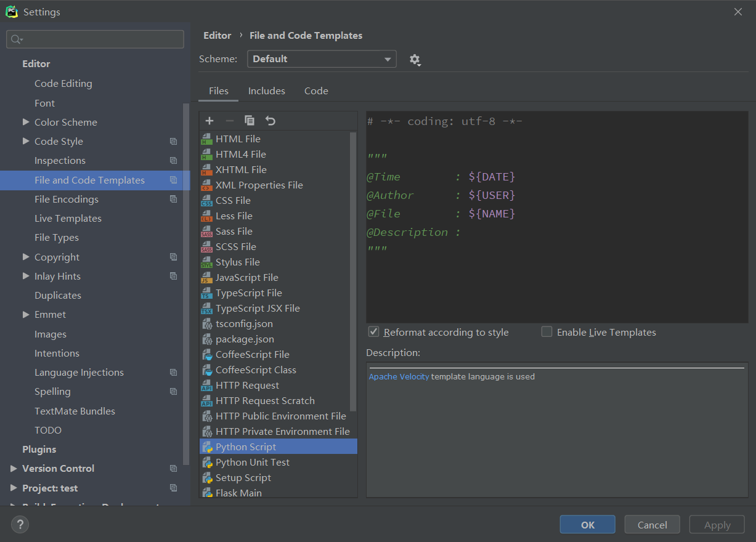Switch to the Code tab
Viewport: 756px width, 542px height.
pos(316,91)
